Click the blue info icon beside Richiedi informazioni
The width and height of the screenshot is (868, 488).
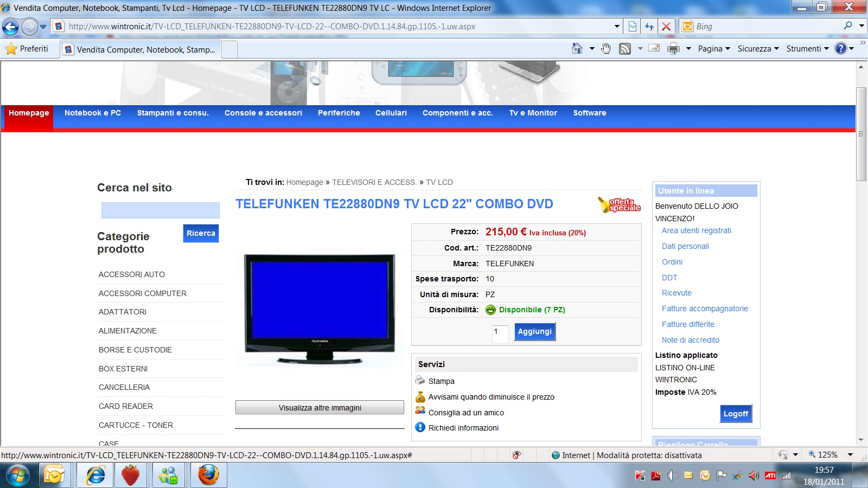(420, 427)
